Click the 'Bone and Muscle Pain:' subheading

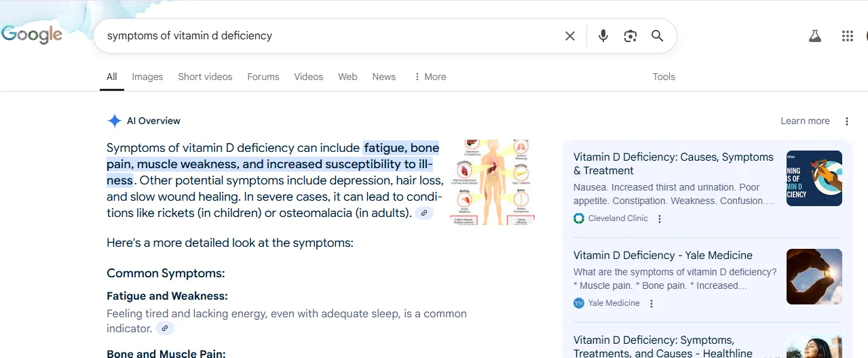click(166, 353)
